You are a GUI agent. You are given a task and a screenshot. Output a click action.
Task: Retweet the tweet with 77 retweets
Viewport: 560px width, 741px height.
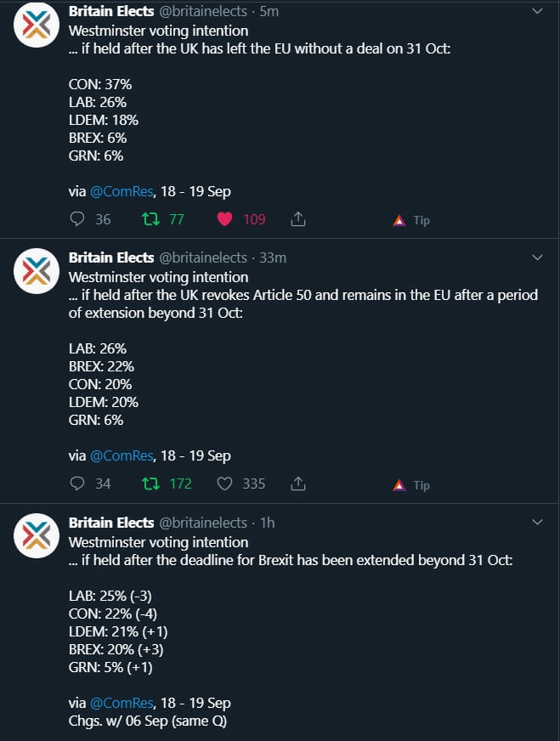point(150,219)
